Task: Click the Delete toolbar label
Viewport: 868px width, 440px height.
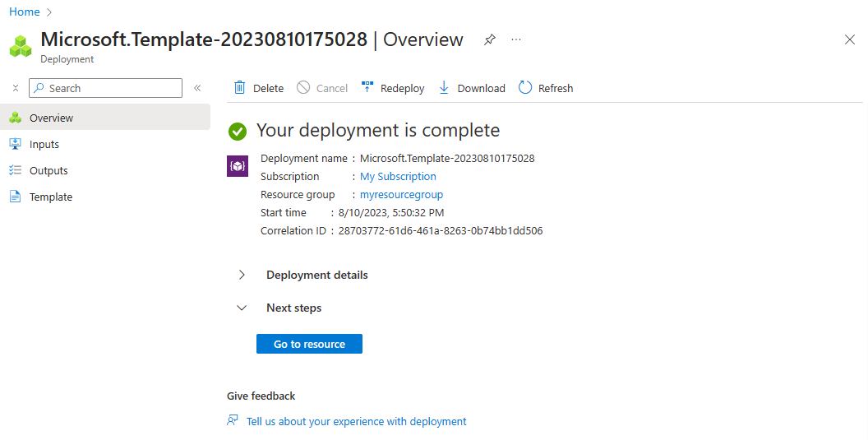Action: click(269, 88)
